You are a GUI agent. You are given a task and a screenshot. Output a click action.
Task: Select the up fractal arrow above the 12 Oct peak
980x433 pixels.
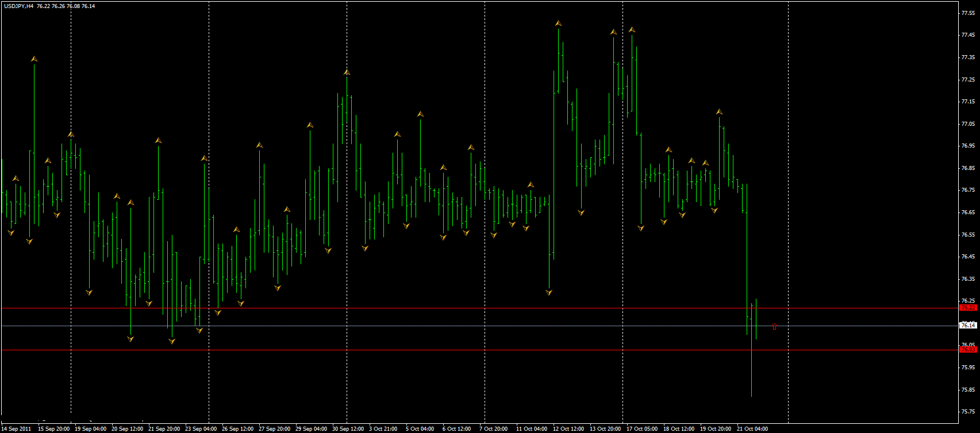point(558,24)
